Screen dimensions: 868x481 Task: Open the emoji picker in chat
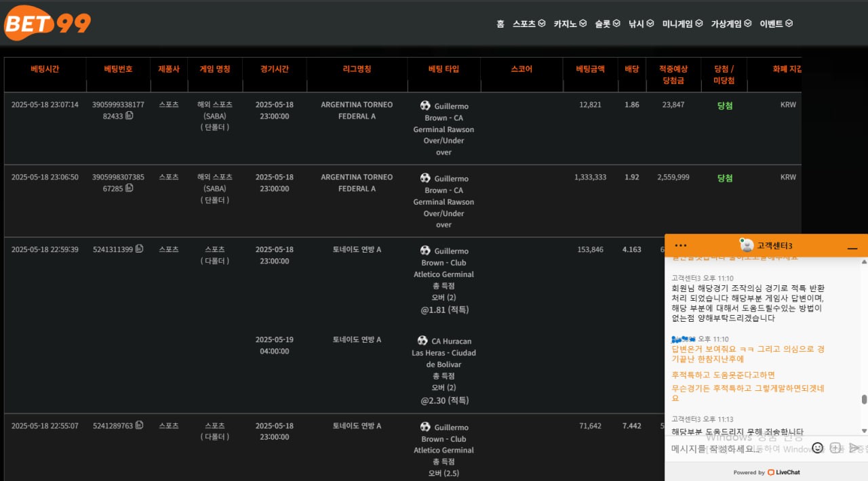tap(817, 448)
